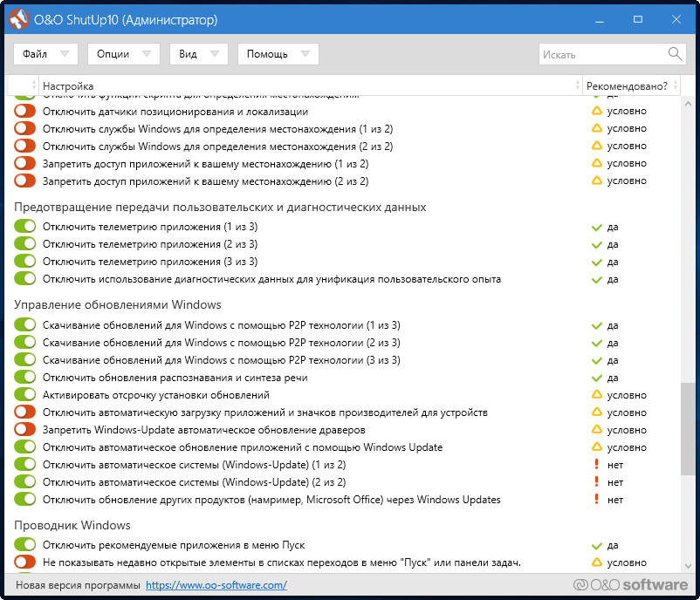This screenshot has width=700, height=600.
Task: Click warning triangle for 'Отключить датчики позиционирования' row
Action: coord(596,111)
